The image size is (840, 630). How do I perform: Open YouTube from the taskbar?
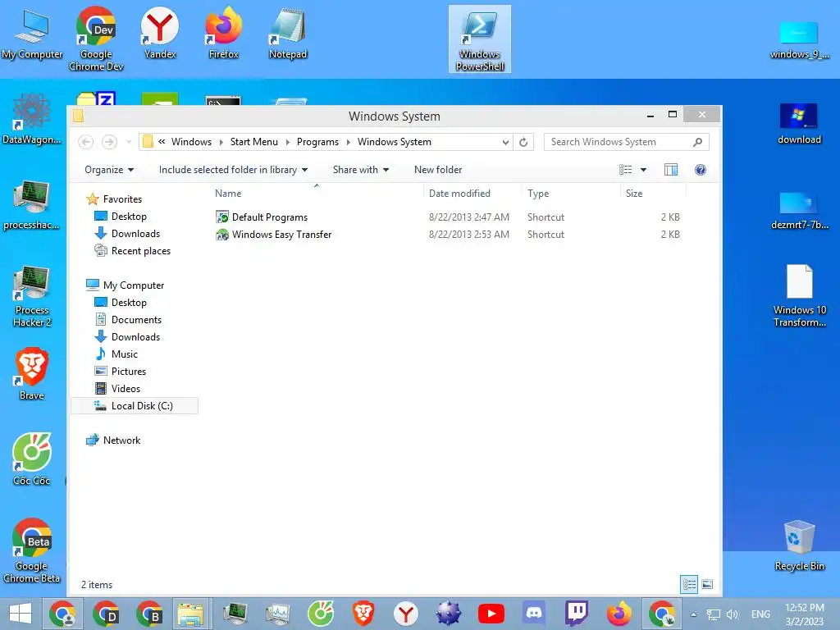491,614
